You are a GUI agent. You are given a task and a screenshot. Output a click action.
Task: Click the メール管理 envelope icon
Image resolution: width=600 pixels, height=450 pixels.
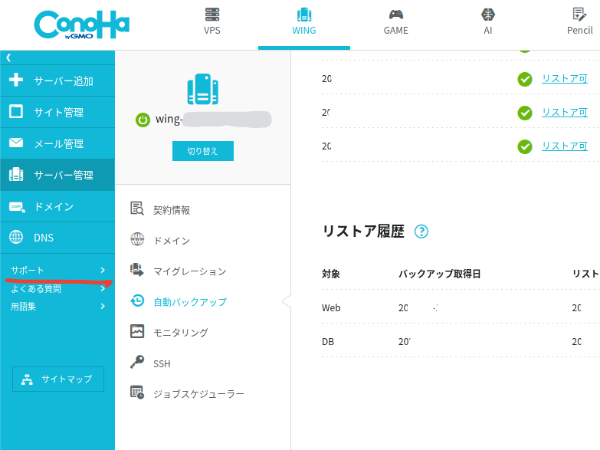point(16,144)
